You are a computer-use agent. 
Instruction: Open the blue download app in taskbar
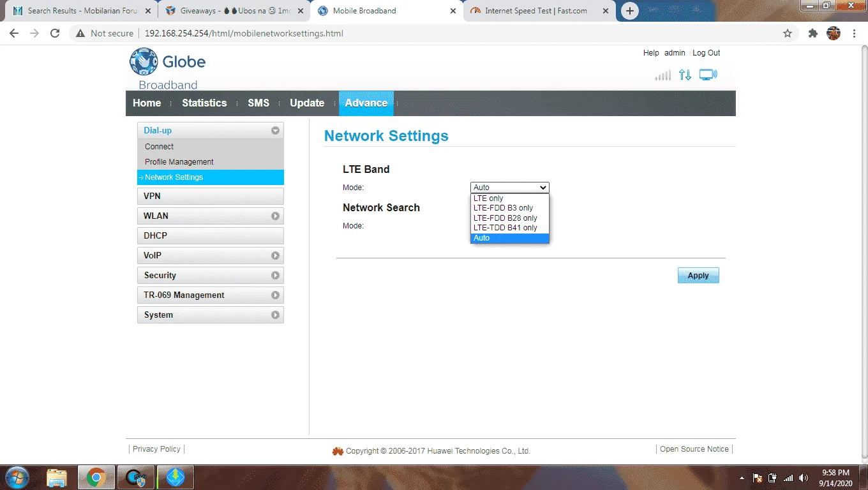(x=175, y=477)
